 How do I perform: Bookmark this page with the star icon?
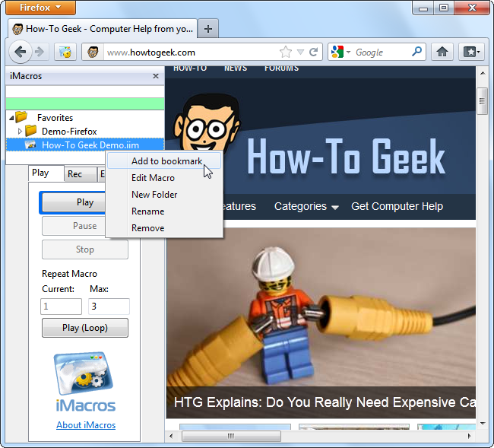coord(286,52)
